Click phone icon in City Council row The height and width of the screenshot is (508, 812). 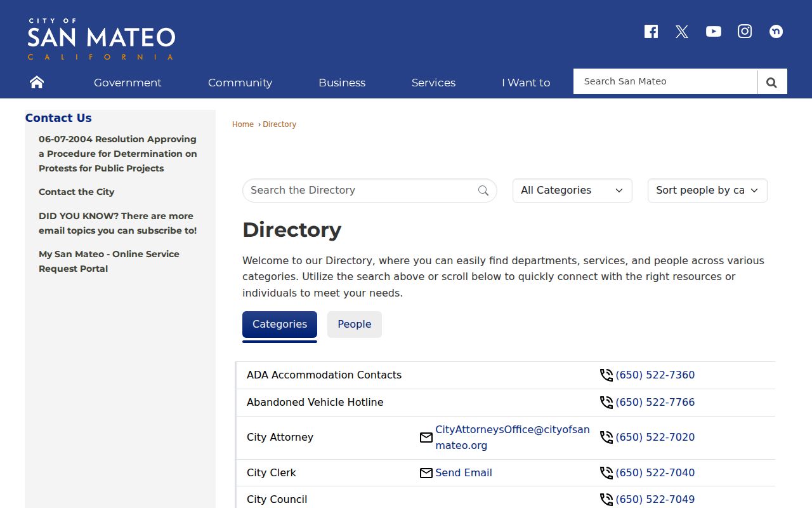click(606, 500)
